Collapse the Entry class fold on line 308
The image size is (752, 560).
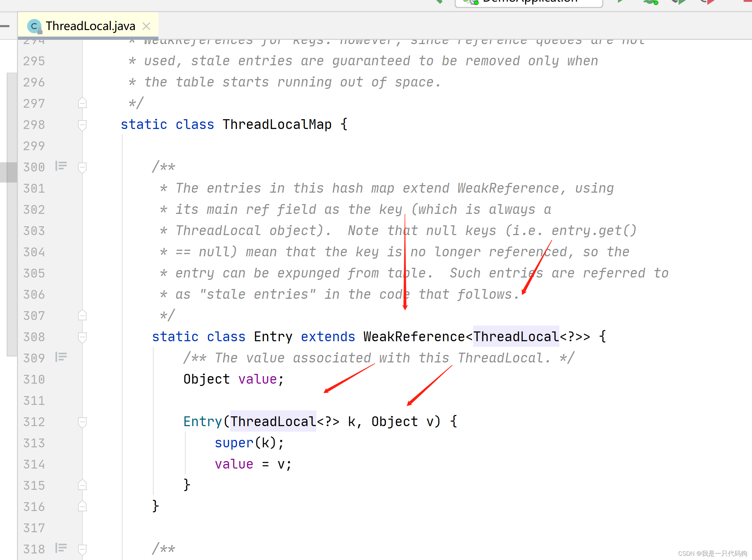[82, 337]
